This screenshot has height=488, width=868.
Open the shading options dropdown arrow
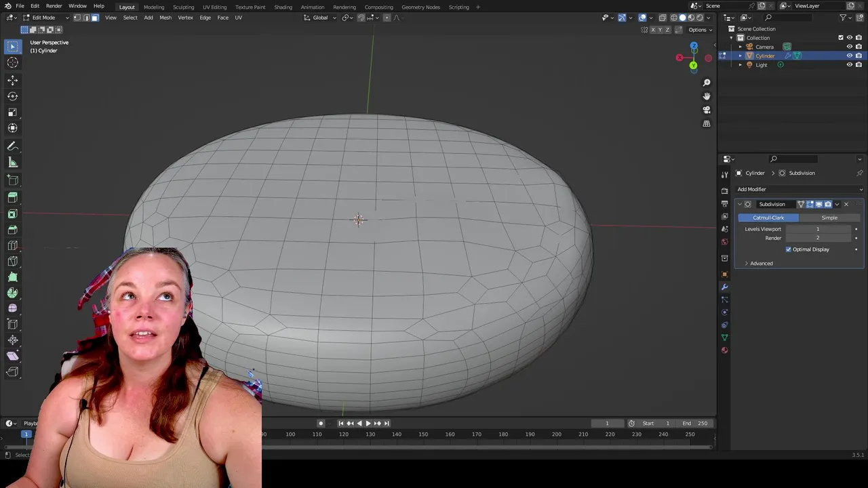tap(709, 18)
